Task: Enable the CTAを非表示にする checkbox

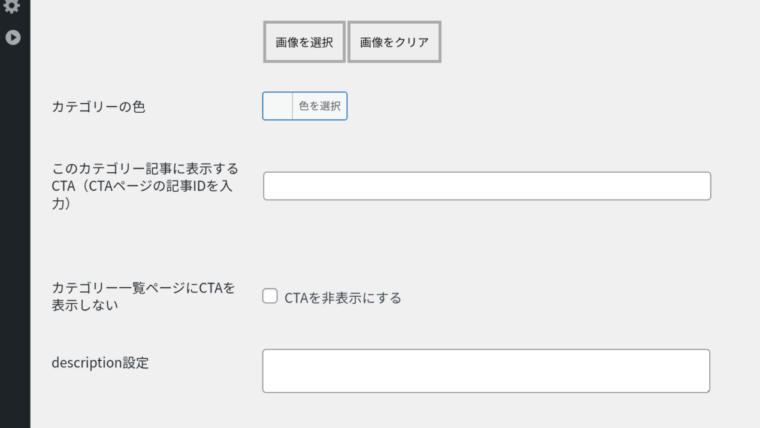Action: pos(270,296)
